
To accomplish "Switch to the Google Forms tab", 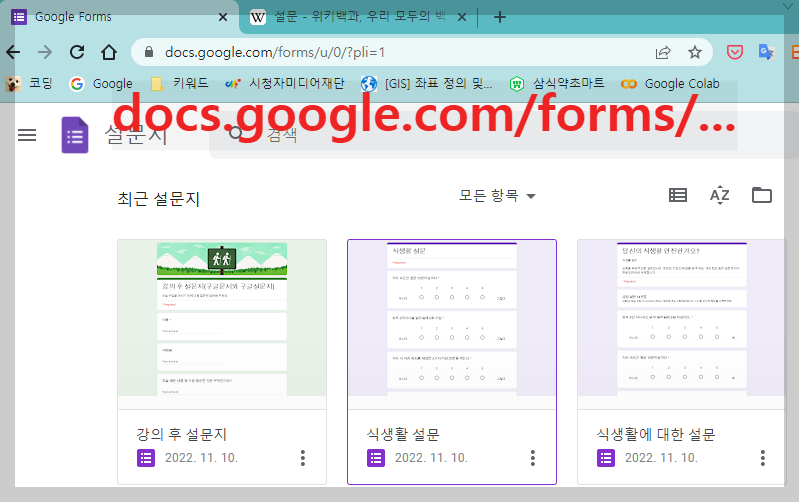I will pos(119,17).
